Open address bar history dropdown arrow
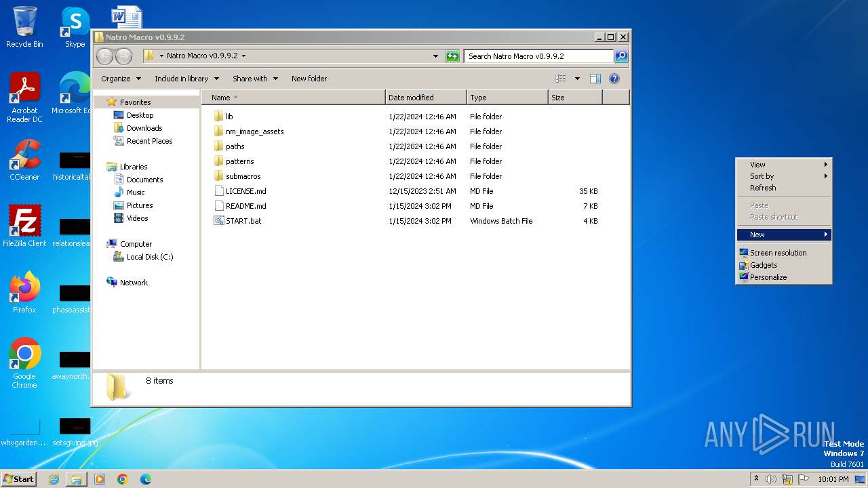This screenshot has height=488, width=868. (435, 56)
